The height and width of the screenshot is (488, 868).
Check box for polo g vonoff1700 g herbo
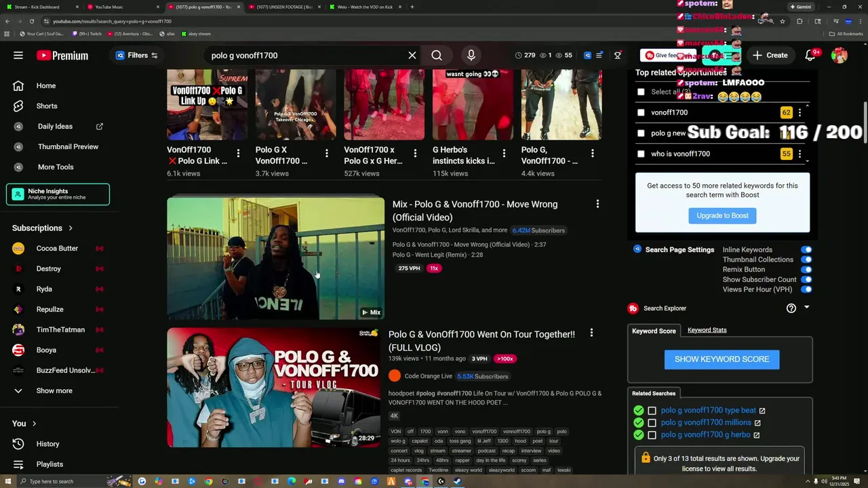coord(652,435)
